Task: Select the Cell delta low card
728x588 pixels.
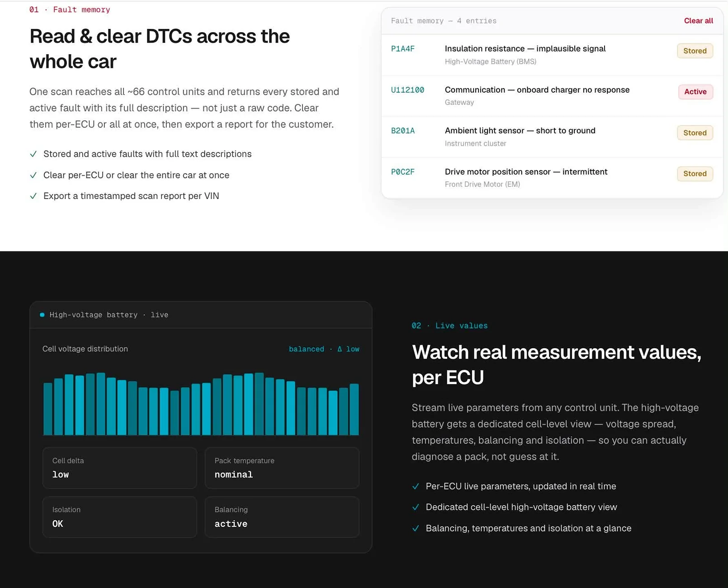Action: pos(119,468)
